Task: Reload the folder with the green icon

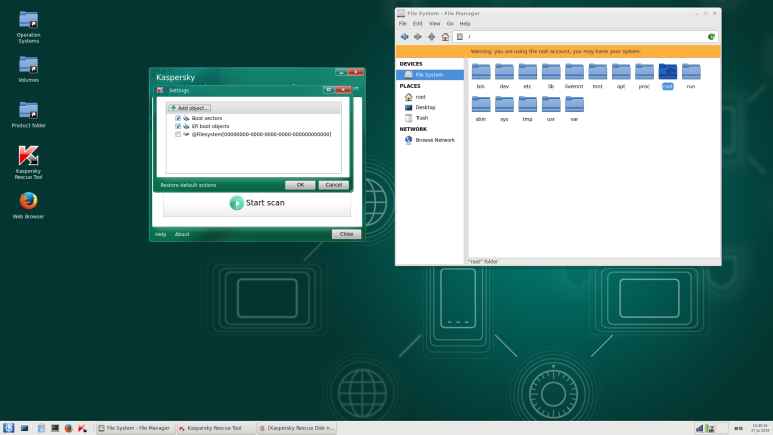Action: [711, 36]
